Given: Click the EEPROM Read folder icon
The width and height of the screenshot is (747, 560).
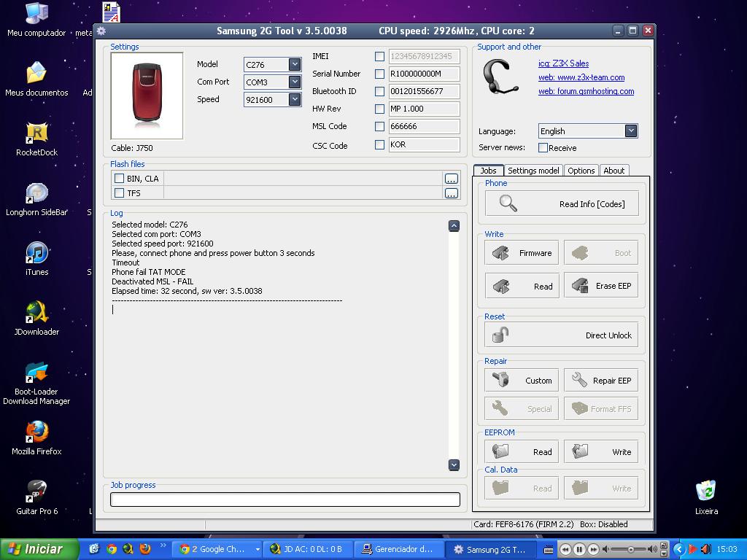Looking at the screenshot, I should [500, 451].
